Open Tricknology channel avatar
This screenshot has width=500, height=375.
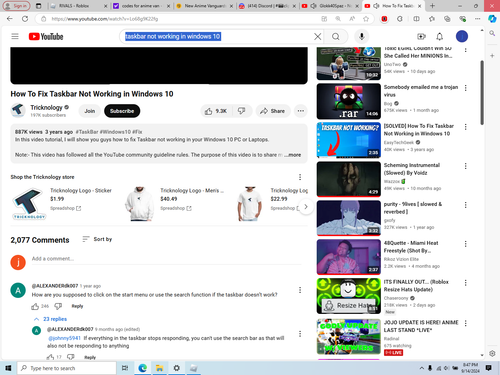tap(18, 110)
